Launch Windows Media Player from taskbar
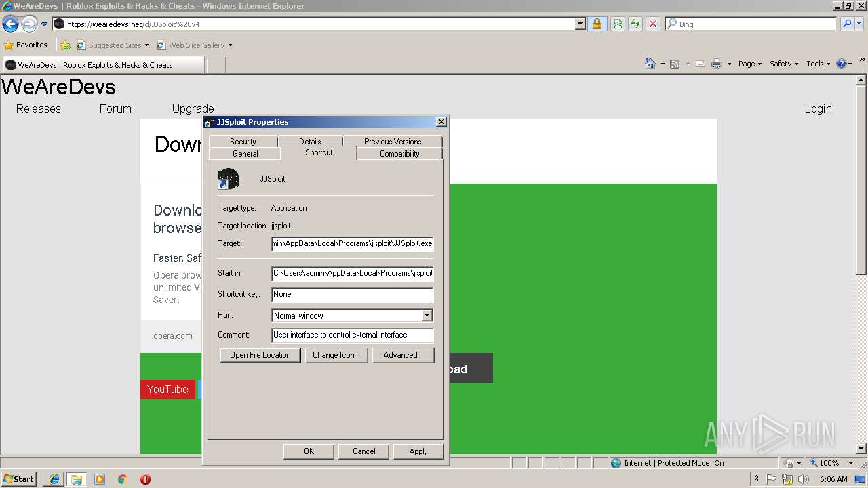 click(100, 479)
